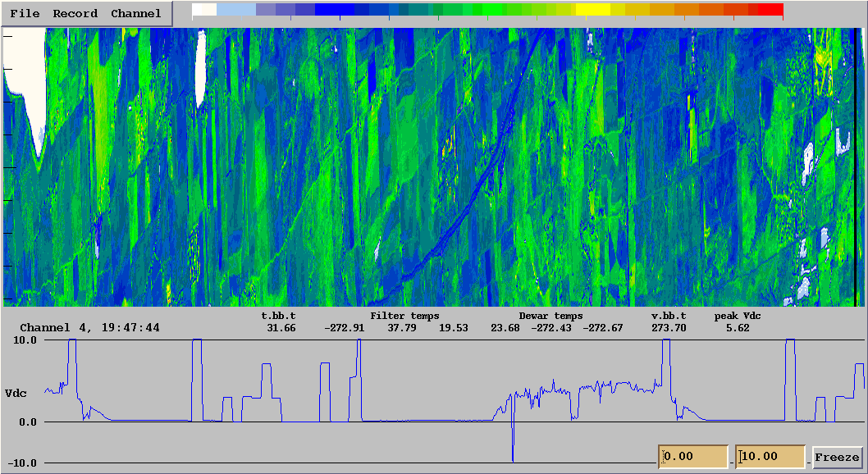The image size is (868, 474).
Task: Click the narrow white streak in thermal image
Action: [200, 69]
